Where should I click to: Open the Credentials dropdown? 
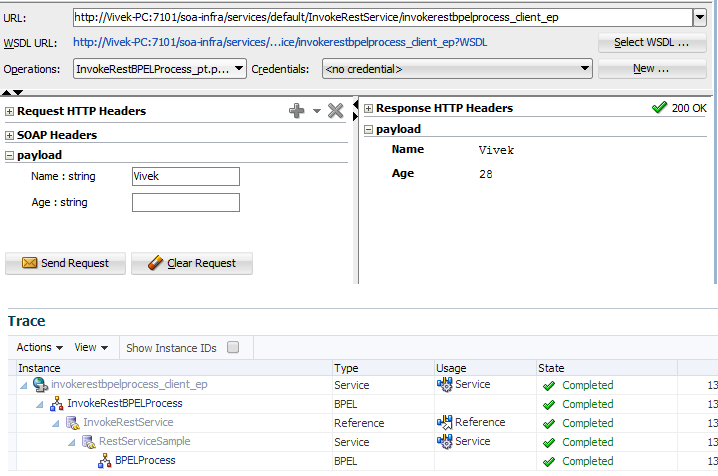point(457,69)
